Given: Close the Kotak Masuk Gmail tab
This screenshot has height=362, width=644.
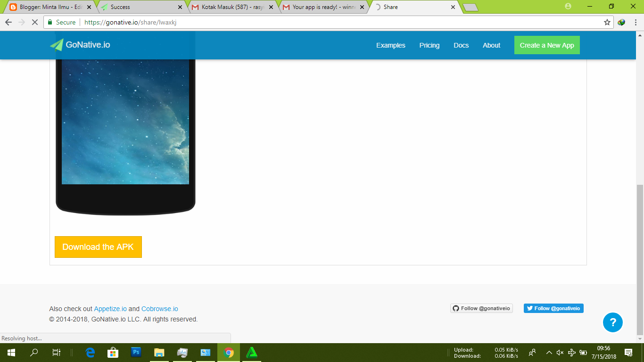Looking at the screenshot, I should coord(271,7).
